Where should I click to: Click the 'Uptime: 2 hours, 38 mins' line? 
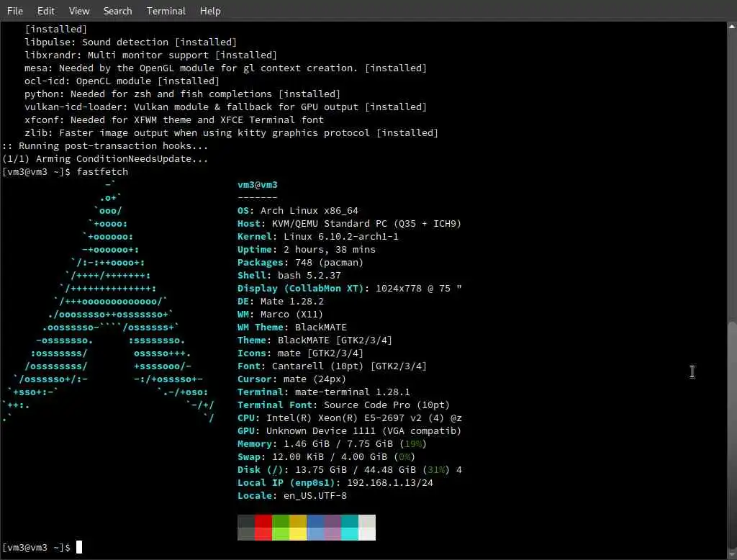click(x=307, y=250)
